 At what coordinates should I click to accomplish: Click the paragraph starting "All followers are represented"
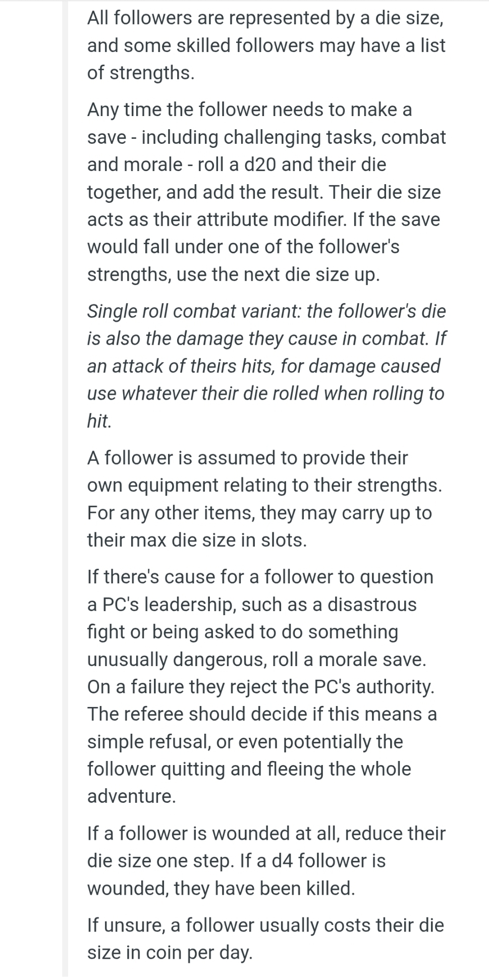266,45
